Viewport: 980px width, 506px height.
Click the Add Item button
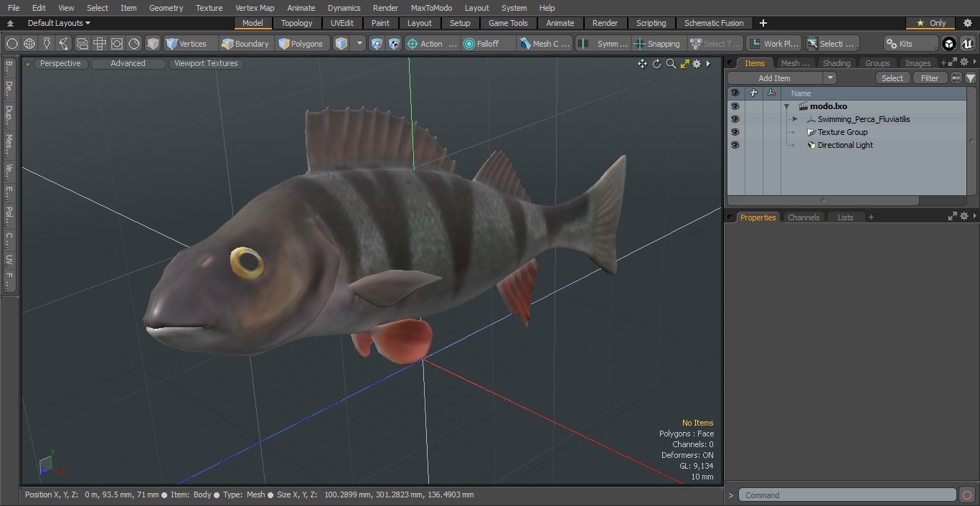tap(775, 78)
